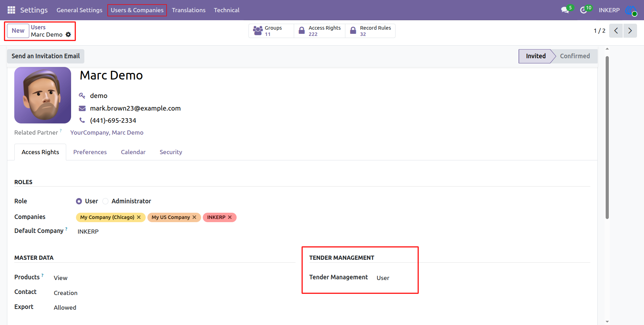Remove My Company (Chicago) tag
Image resolution: width=644 pixels, height=325 pixels.
pyautogui.click(x=139, y=217)
